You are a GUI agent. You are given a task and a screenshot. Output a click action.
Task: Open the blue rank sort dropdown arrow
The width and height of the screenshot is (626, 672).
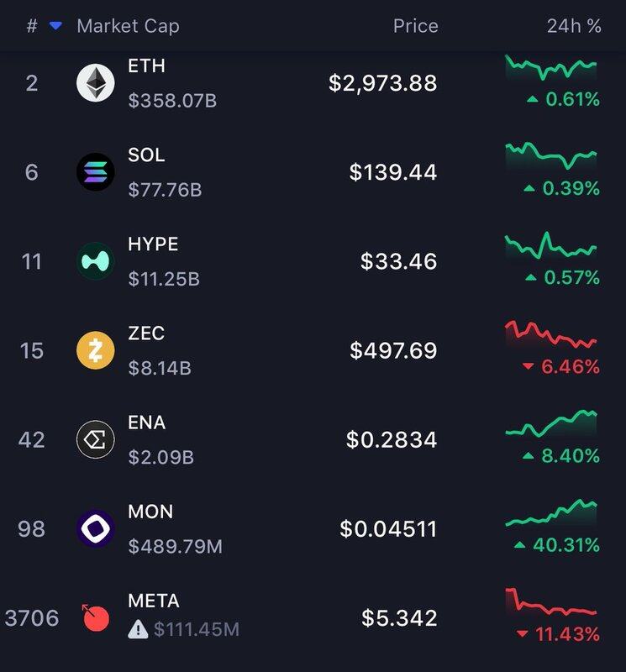55,26
